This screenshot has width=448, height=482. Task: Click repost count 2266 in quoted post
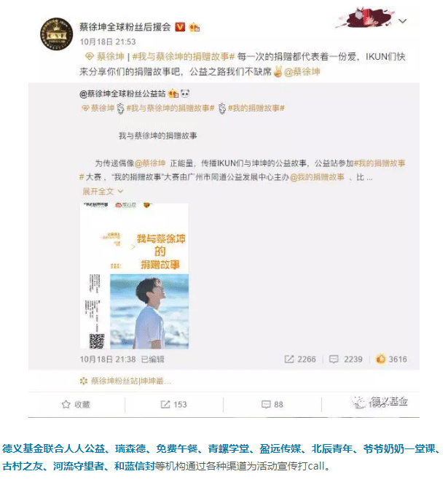tap(307, 359)
